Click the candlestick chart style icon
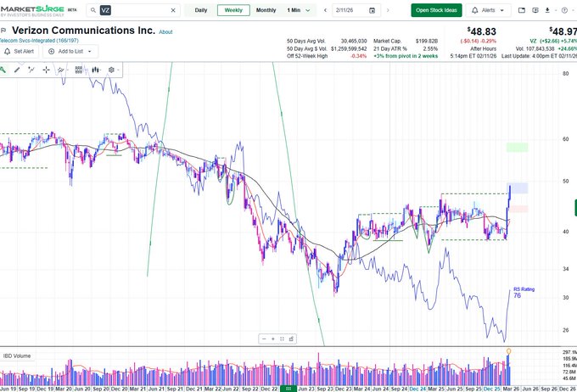The width and height of the screenshot is (577, 392). [x=93, y=69]
